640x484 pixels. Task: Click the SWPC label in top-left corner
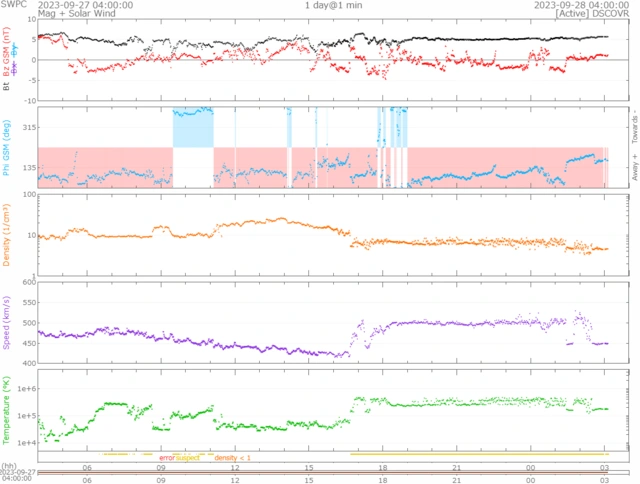pos(14,5)
